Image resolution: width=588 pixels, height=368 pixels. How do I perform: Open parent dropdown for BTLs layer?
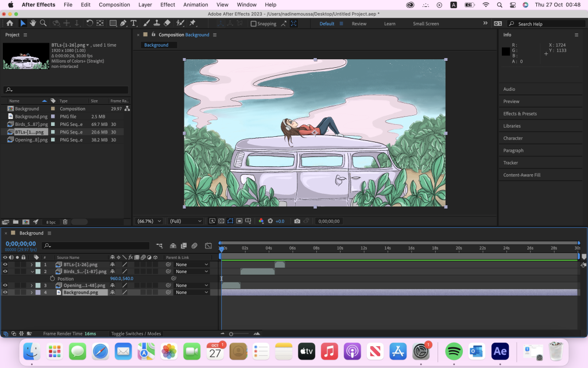coord(191,264)
